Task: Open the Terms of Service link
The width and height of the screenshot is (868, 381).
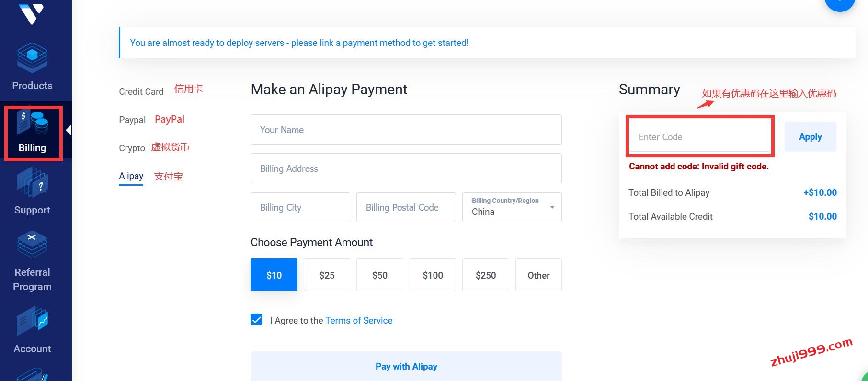Action: click(x=359, y=320)
